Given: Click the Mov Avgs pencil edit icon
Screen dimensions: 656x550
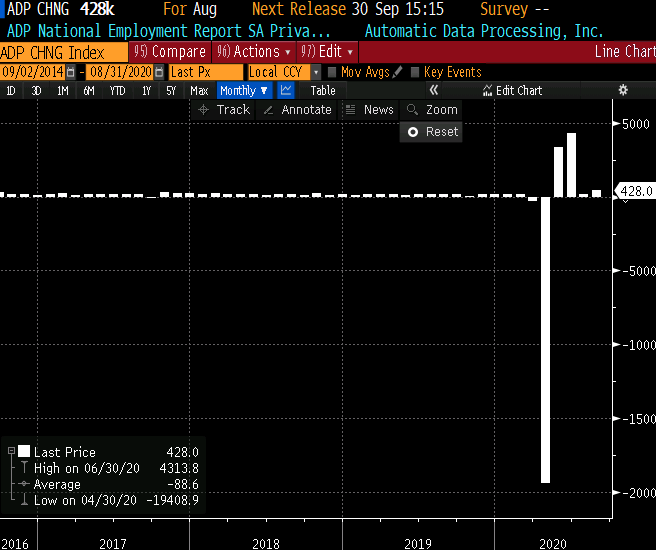Looking at the screenshot, I should pyautogui.click(x=398, y=72).
